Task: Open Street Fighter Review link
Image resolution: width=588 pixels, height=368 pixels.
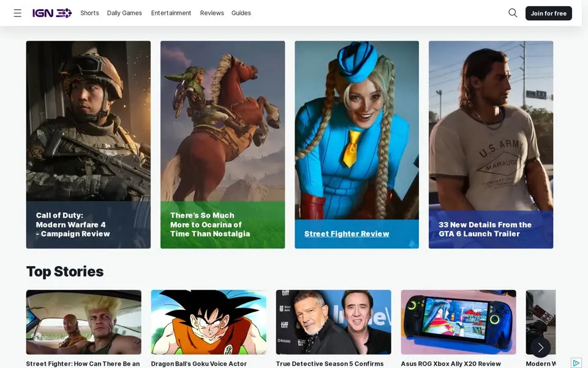Action: [347, 234]
